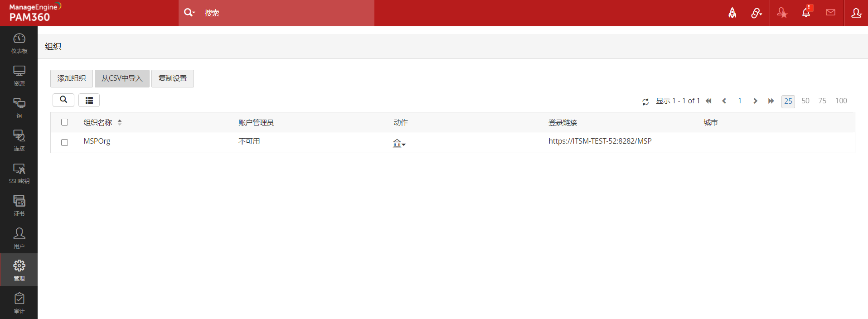Open the link dropdown icon in header
This screenshot has height=319, width=868.
[756, 13]
